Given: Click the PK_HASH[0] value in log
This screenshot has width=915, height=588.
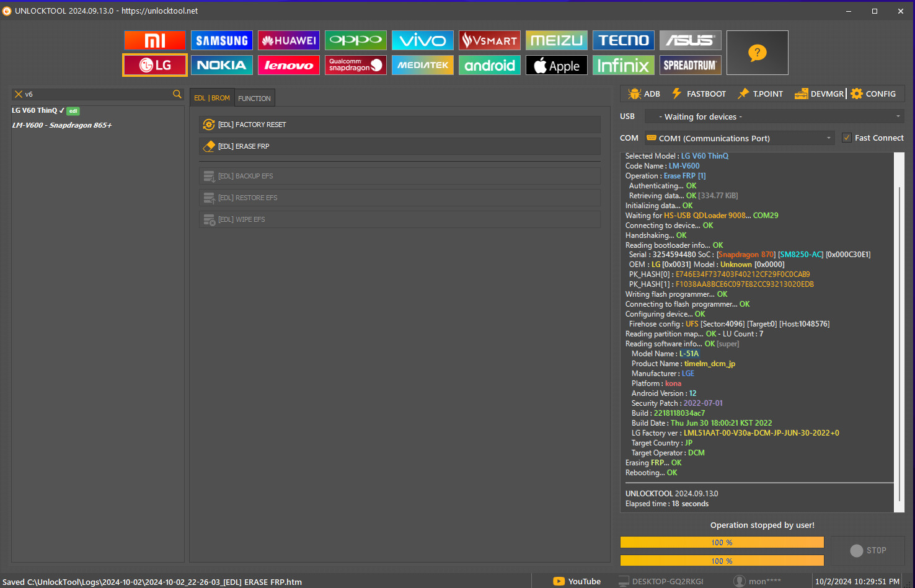Looking at the screenshot, I should pyautogui.click(x=743, y=274).
